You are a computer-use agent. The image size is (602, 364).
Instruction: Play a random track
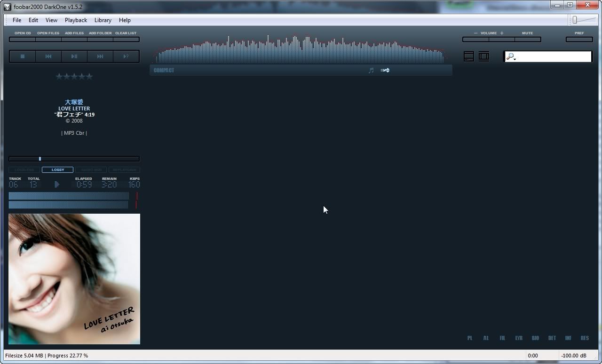coord(126,56)
